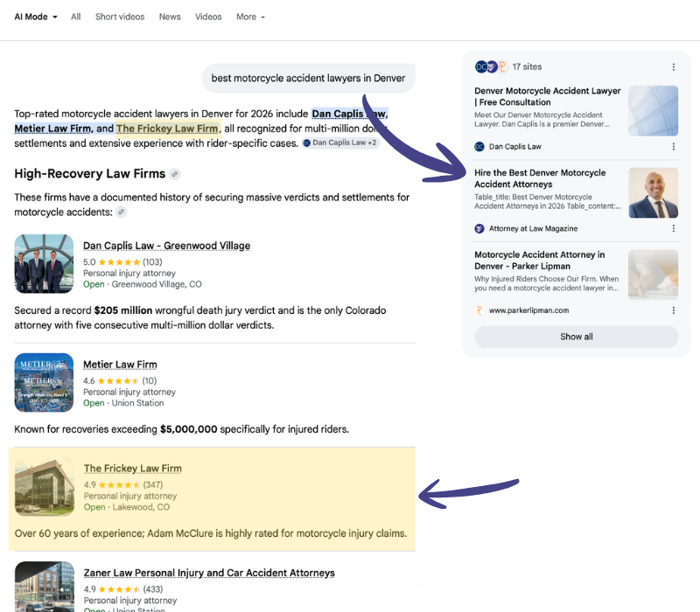Open Metier Law Firm link in summary
This screenshot has height=612, width=700.
[52, 129]
